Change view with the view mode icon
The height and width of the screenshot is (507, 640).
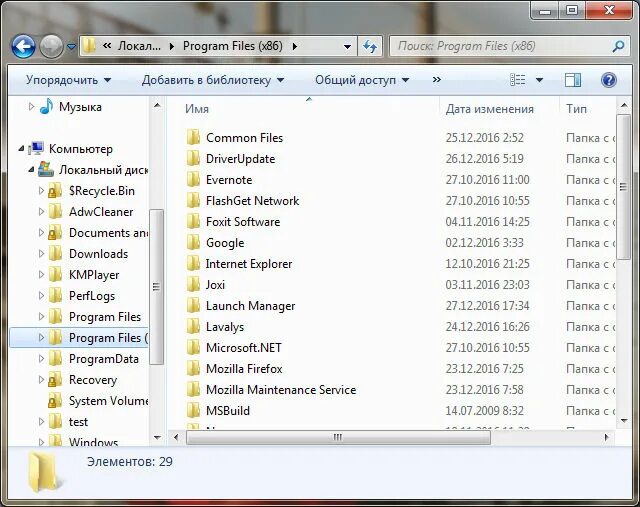click(x=518, y=80)
